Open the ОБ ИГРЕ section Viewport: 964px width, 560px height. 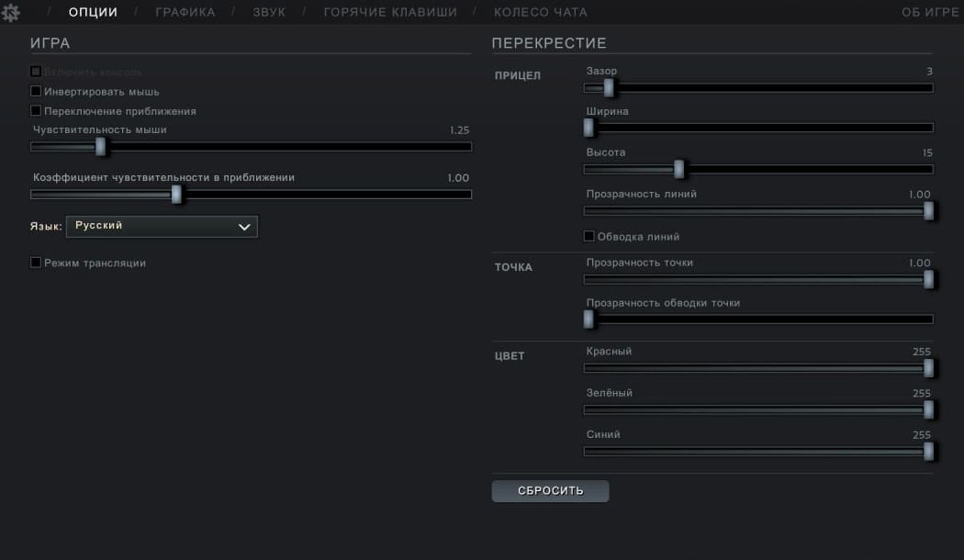point(929,12)
